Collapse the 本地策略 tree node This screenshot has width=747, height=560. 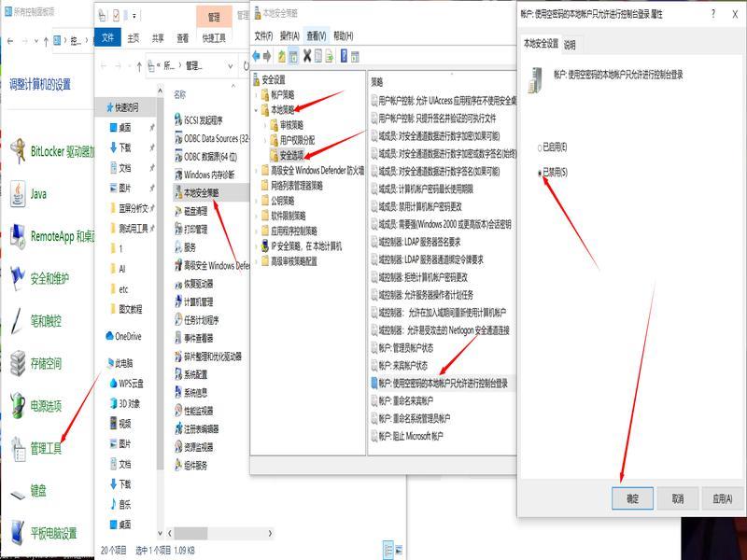tap(257, 109)
